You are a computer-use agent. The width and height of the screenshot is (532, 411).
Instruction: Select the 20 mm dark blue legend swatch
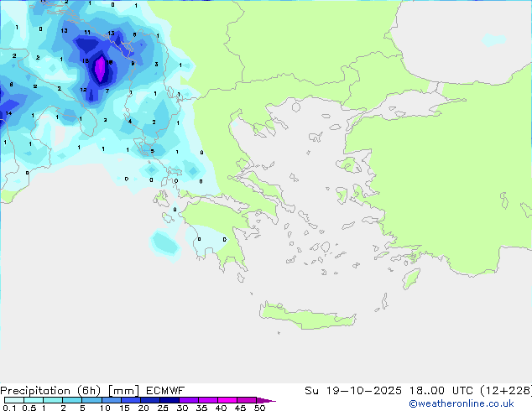149,400
